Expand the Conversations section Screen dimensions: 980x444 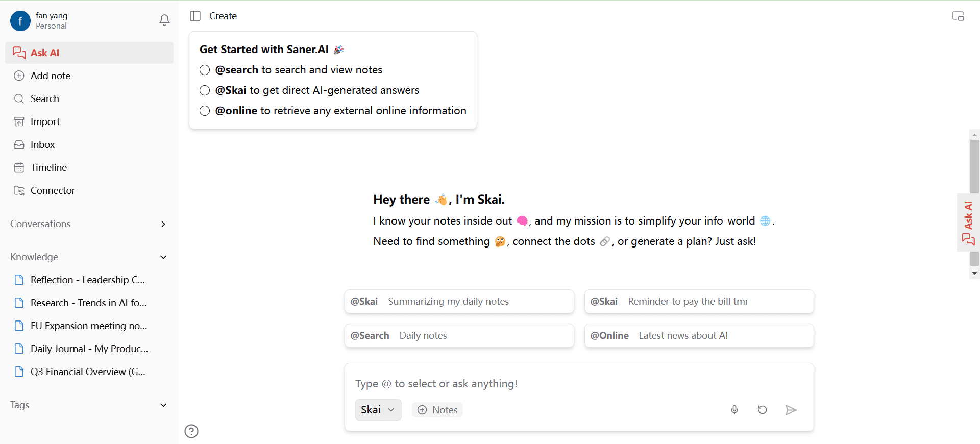point(163,224)
